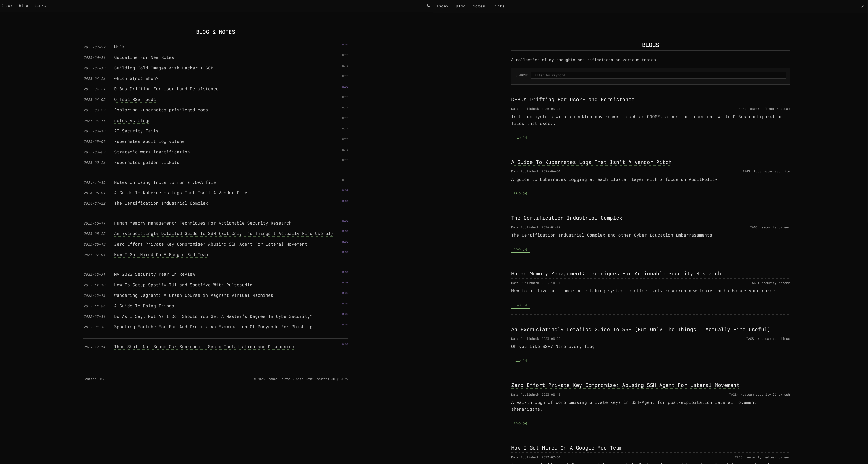Click Index in right pane navigation
Screen dimensions: 868x464
442,6
